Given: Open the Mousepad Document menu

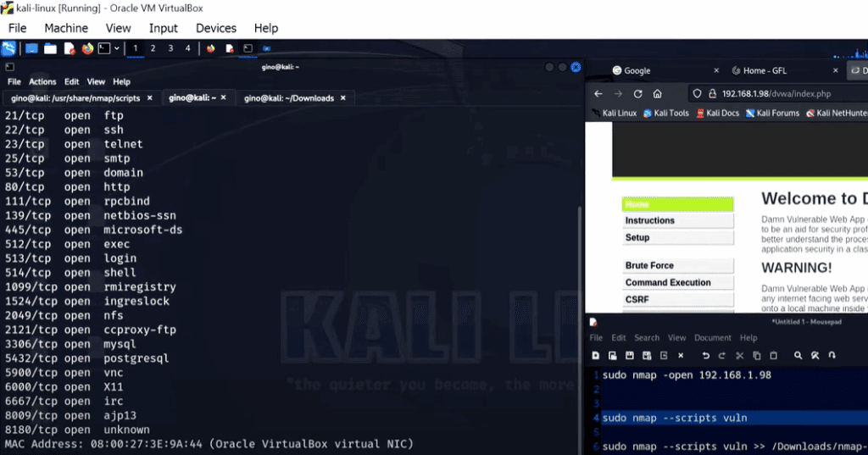Looking at the screenshot, I should click(712, 337).
